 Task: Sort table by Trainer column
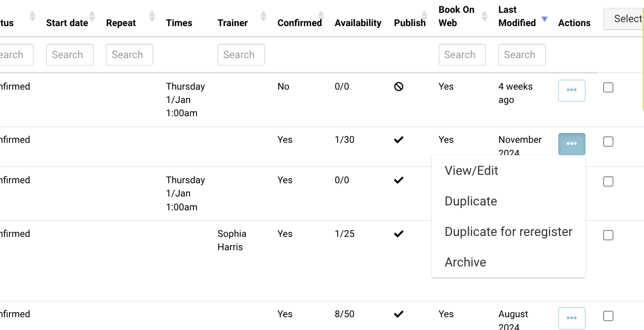tap(263, 16)
